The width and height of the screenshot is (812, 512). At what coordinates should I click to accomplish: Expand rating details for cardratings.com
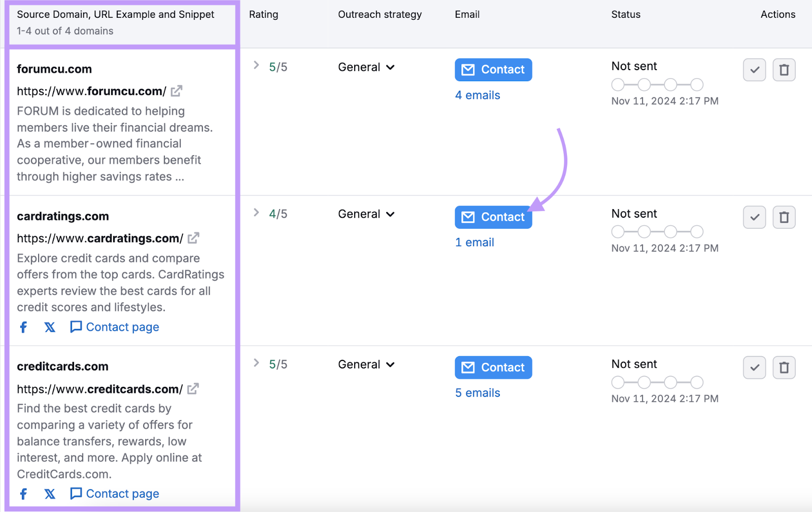[x=256, y=213]
